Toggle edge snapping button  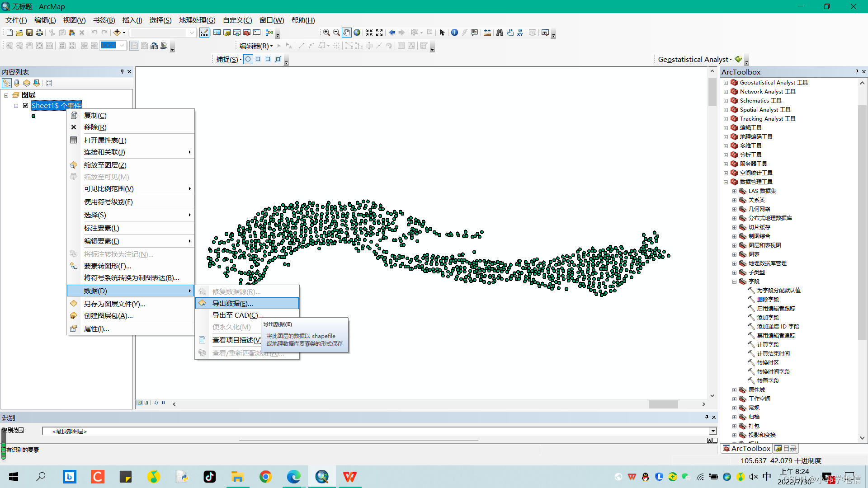[278, 59]
